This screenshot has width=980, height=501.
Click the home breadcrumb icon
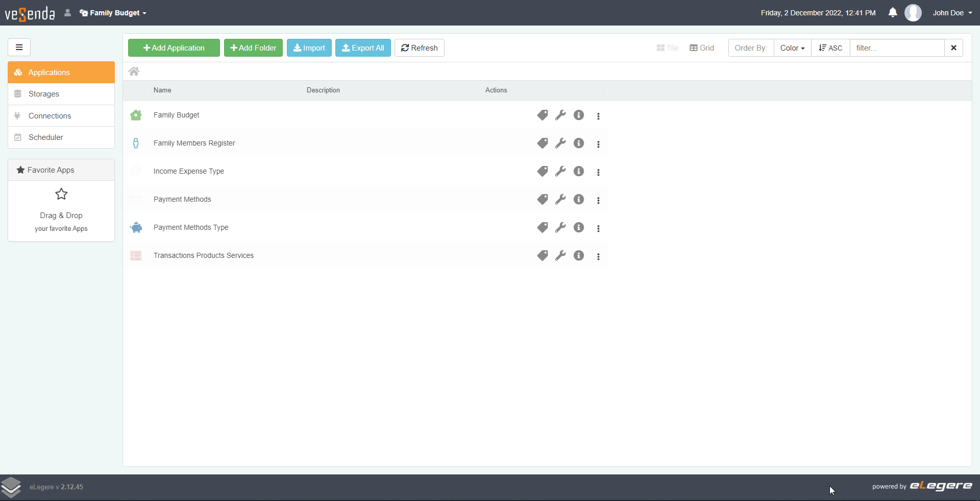coord(134,71)
